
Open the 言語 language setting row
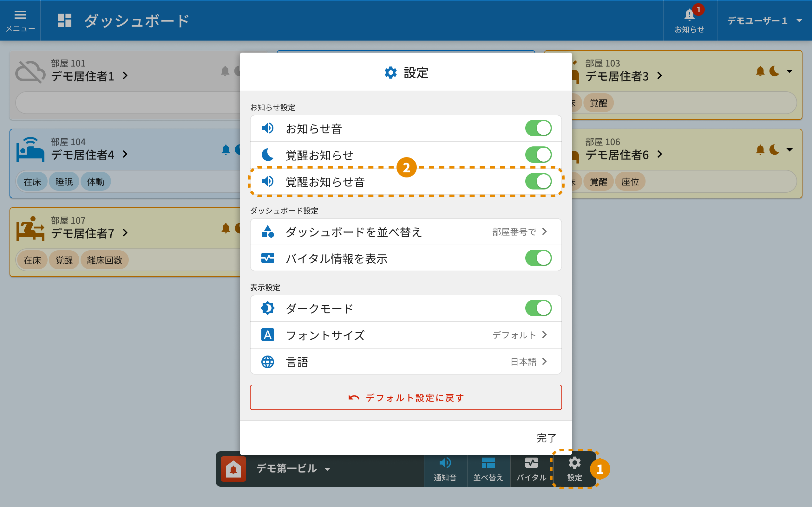point(406,362)
